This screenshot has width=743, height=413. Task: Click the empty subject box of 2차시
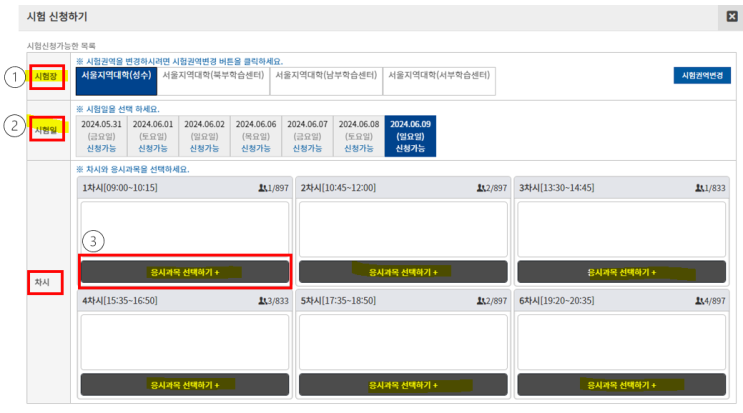pos(403,229)
